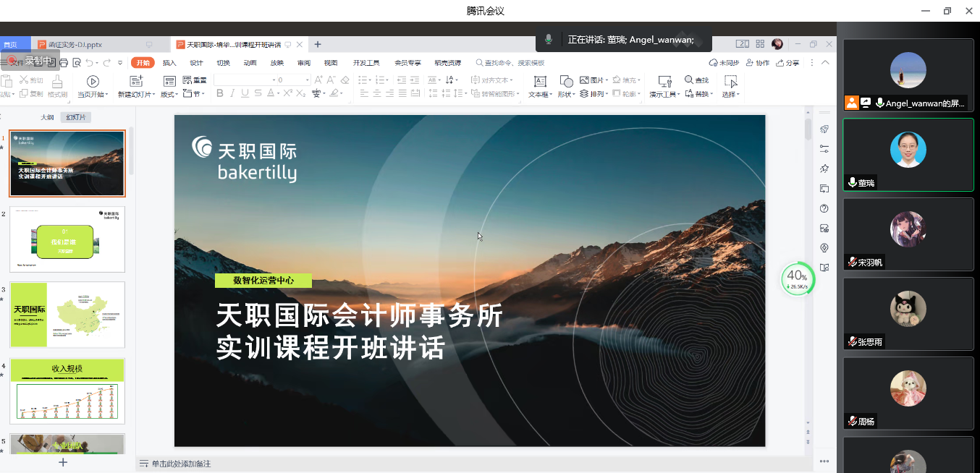
Task: Open the 插入 ribbon tab
Action: [x=169, y=63]
